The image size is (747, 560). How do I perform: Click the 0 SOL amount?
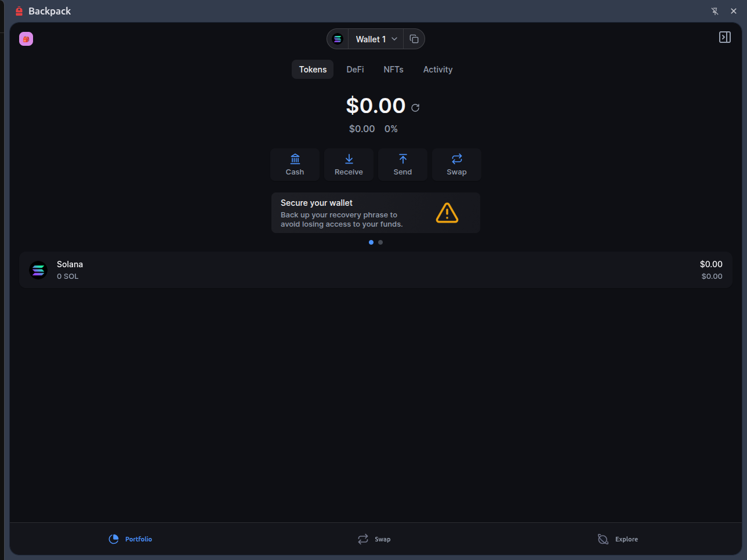coord(67,277)
